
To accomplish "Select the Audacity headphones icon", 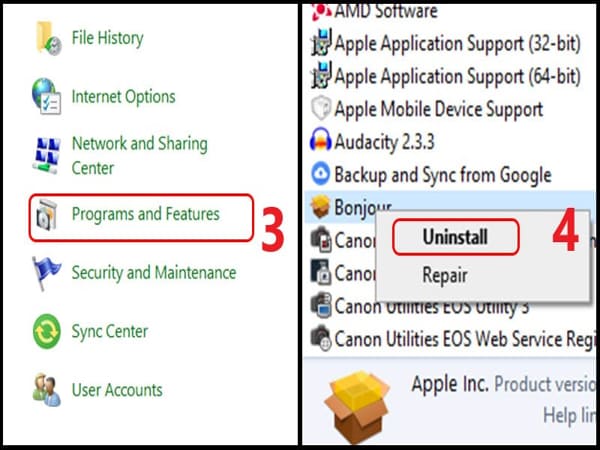I will coord(320,141).
